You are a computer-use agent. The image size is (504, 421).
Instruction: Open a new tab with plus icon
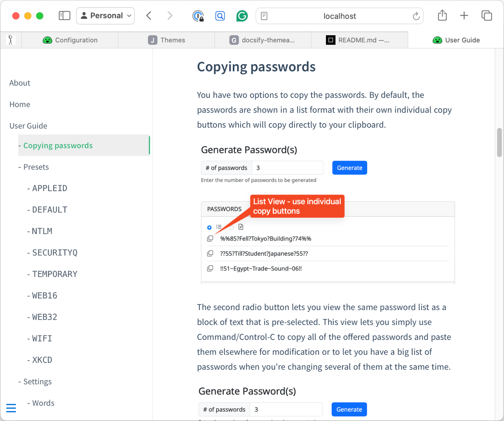pos(464,16)
